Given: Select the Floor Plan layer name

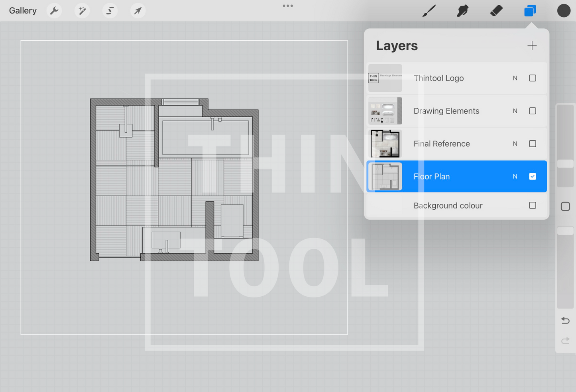Looking at the screenshot, I should click(432, 176).
